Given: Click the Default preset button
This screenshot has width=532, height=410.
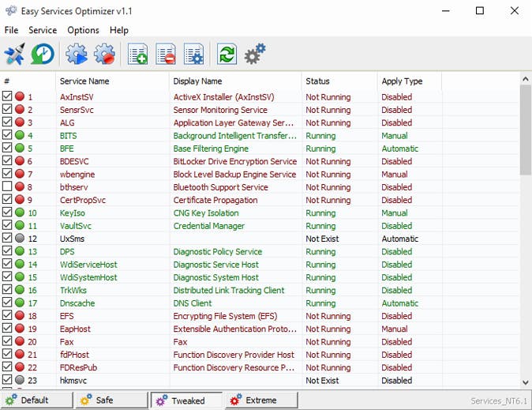Looking at the screenshot, I should (x=36, y=401).
